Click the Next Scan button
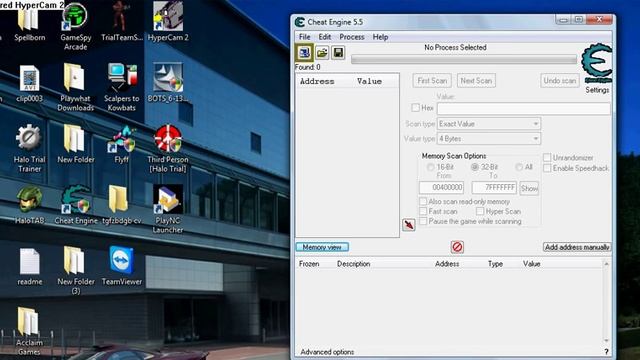The height and width of the screenshot is (360, 640). click(x=476, y=81)
